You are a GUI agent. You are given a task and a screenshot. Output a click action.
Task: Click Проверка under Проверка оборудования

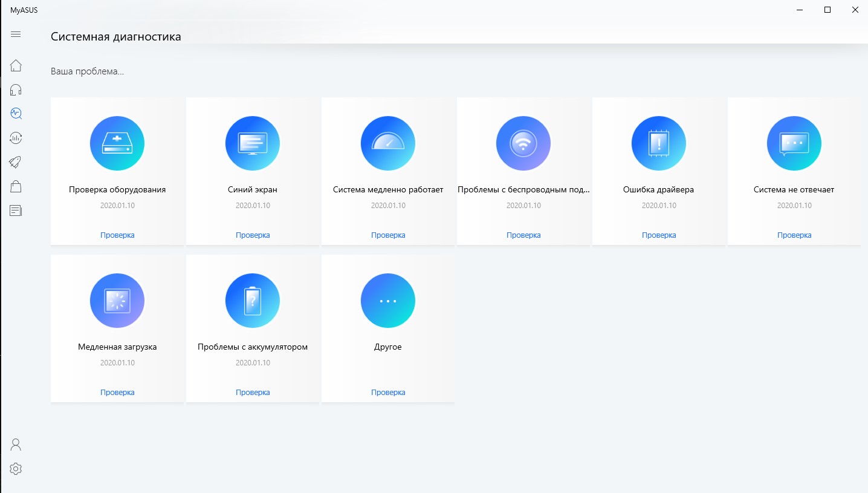click(117, 235)
